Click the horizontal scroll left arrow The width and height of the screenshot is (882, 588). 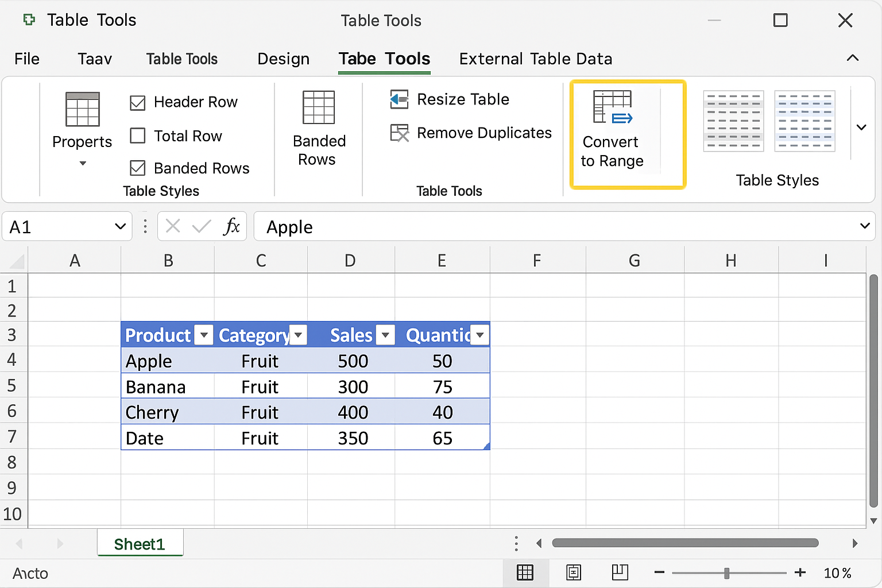tap(539, 543)
